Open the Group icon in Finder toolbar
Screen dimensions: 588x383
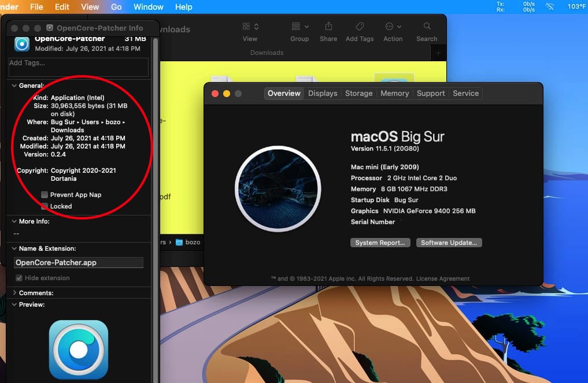[296, 26]
